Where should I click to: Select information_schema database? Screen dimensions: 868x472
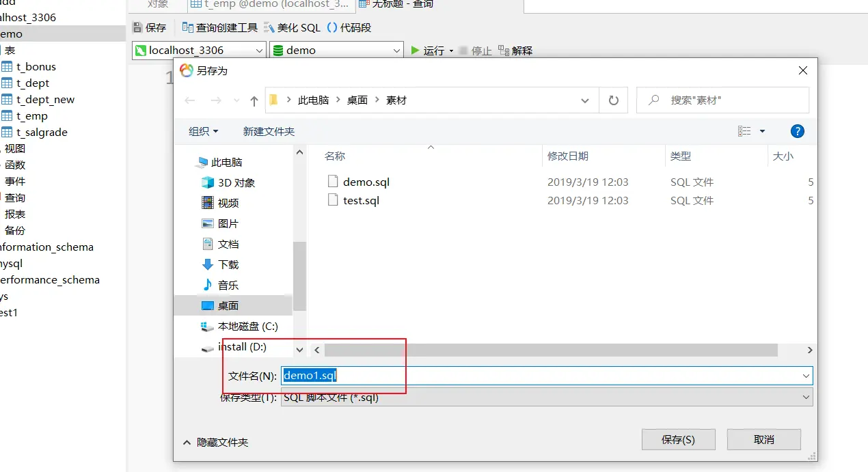click(x=46, y=247)
